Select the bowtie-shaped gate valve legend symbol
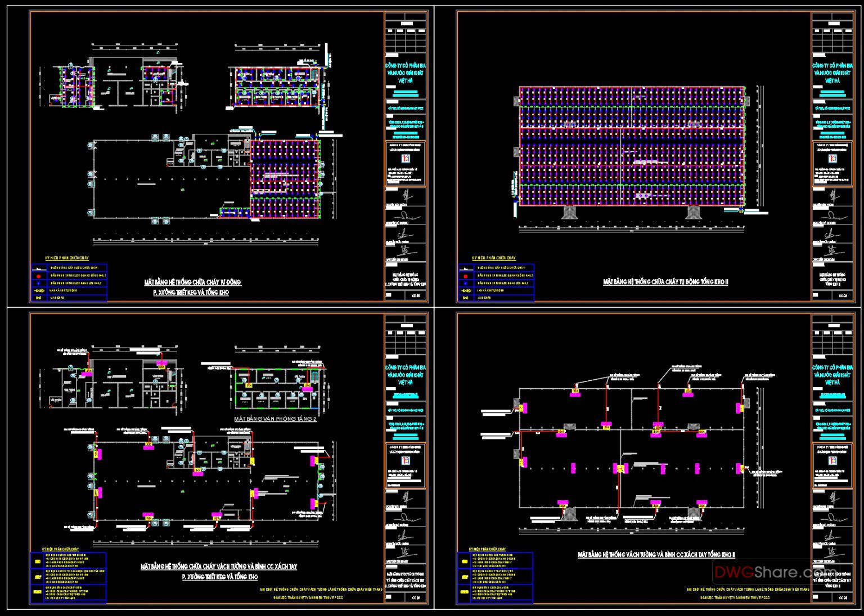Image resolution: width=864 pixels, height=616 pixels. pos(38,297)
